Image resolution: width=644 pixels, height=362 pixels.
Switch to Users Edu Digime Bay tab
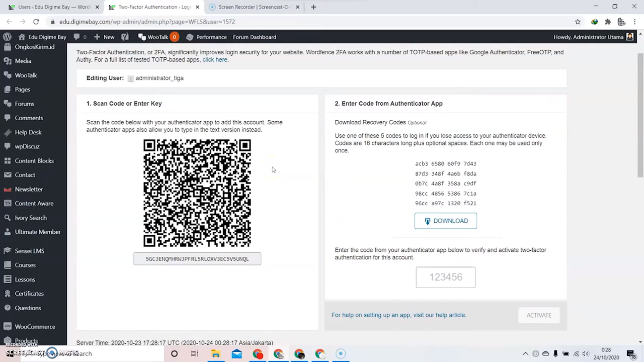[x=53, y=7]
